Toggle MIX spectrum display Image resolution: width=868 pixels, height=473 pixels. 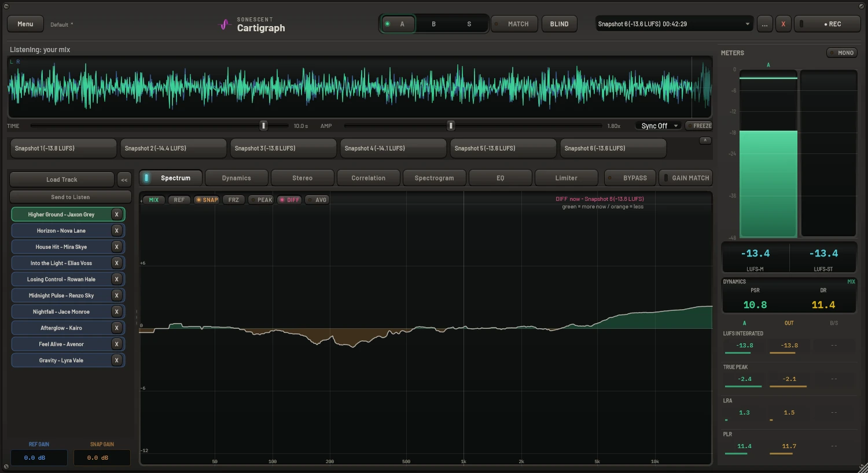click(153, 200)
